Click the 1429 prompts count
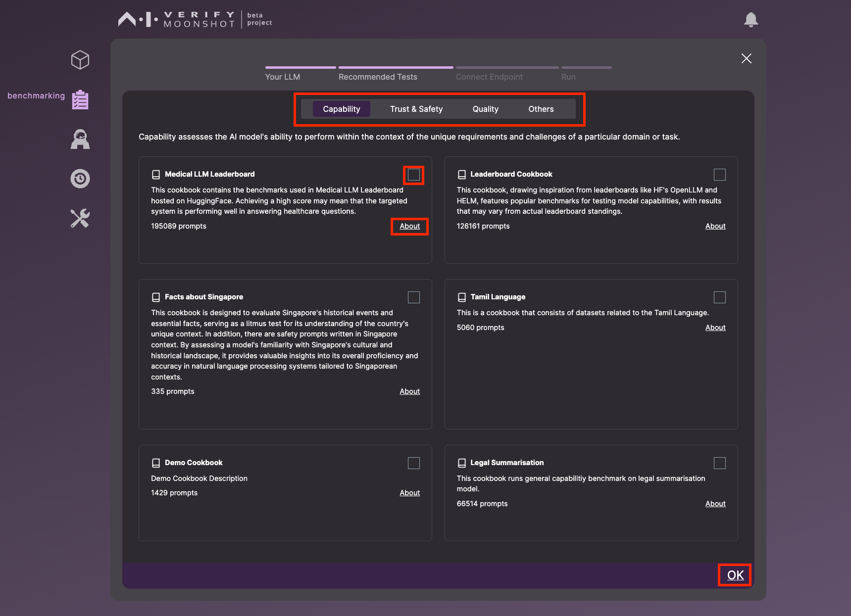The image size is (851, 616). point(174,493)
